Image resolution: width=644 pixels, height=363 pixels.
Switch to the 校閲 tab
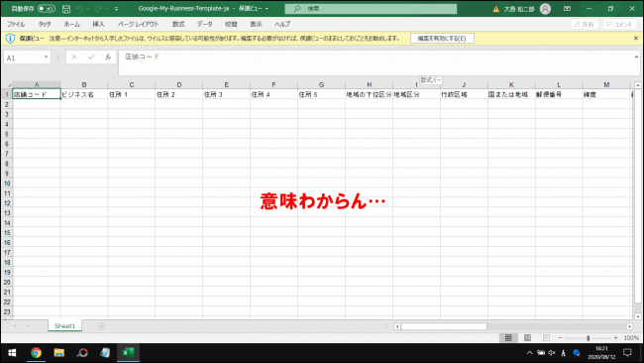pyautogui.click(x=231, y=24)
